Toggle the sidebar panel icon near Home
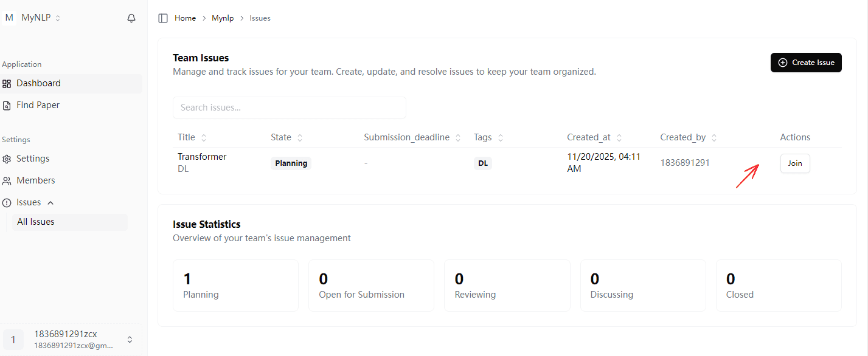This screenshot has height=356, width=868. point(162,18)
